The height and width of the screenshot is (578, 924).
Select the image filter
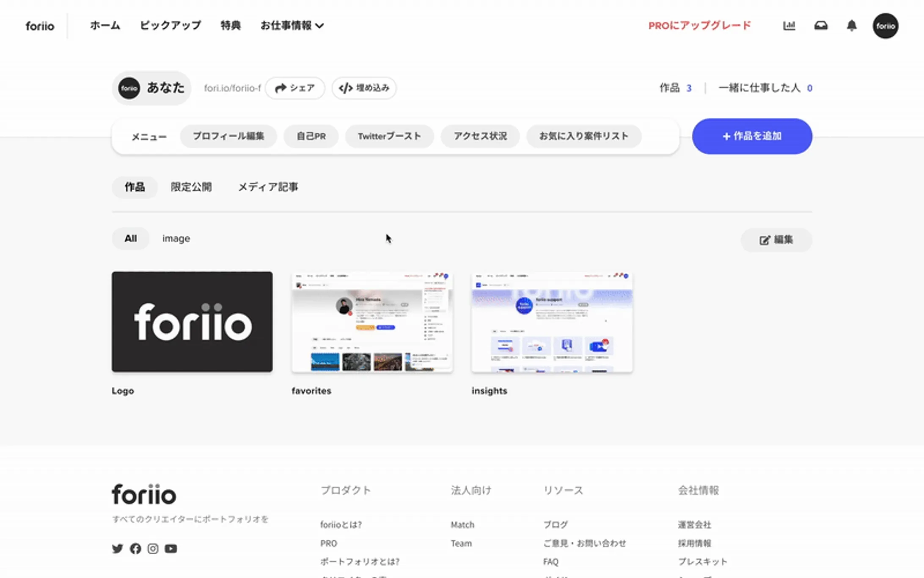tap(176, 239)
